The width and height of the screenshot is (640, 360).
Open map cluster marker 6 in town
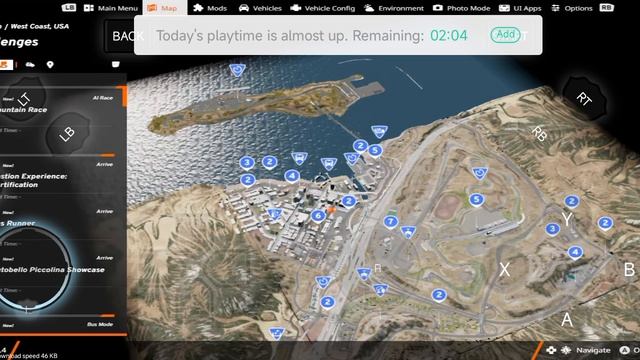point(318,216)
